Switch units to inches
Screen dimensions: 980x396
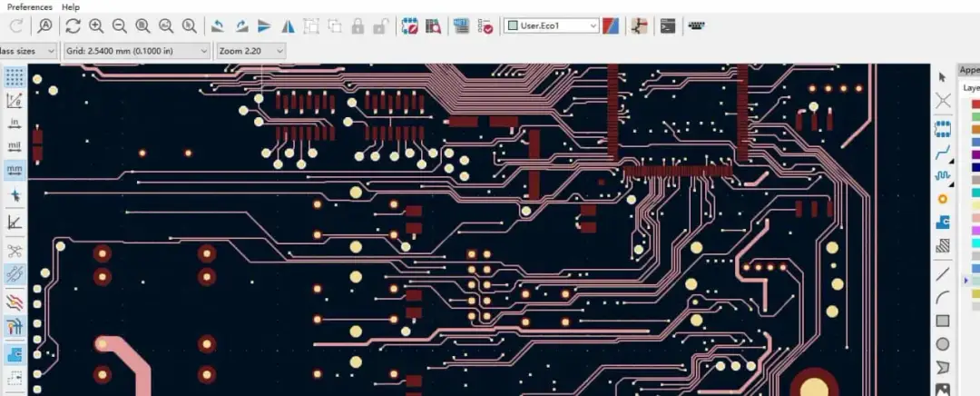pyautogui.click(x=15, y=124)
